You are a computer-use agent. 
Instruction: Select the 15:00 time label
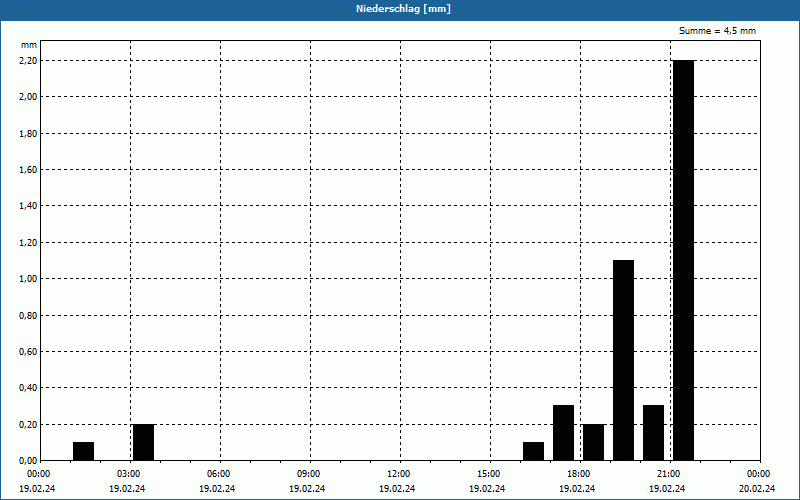(489, 474)
